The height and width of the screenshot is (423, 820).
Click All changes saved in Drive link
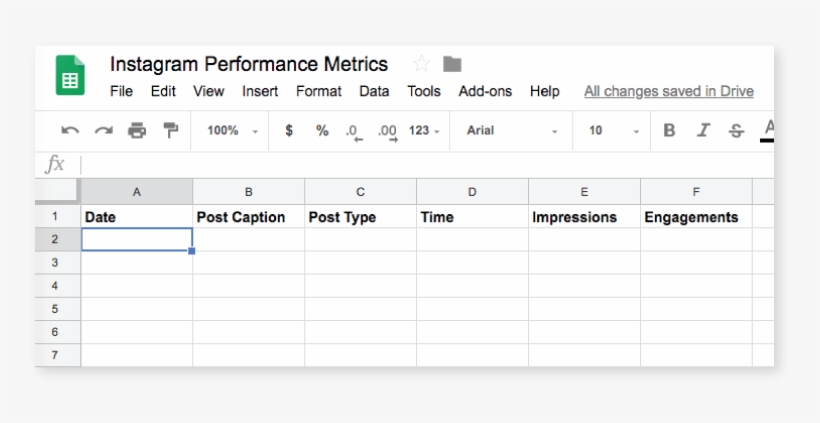click(669, 91)
